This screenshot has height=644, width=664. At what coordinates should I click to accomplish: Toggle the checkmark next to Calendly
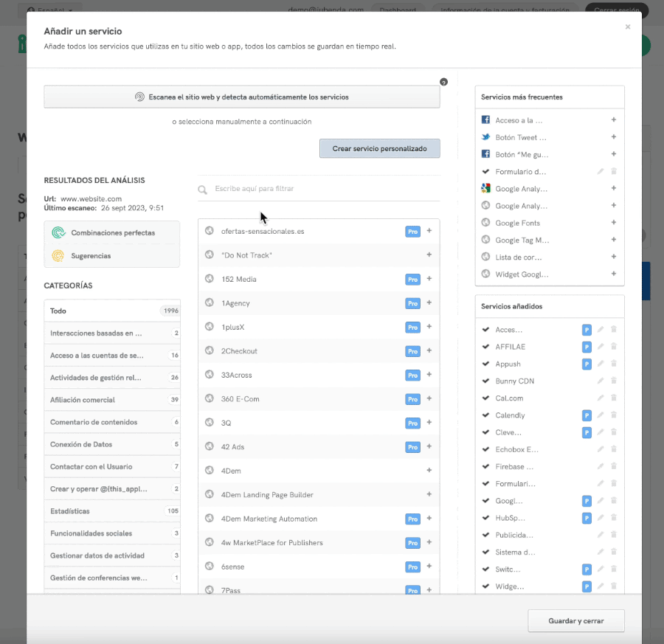(x=485, y=415)
